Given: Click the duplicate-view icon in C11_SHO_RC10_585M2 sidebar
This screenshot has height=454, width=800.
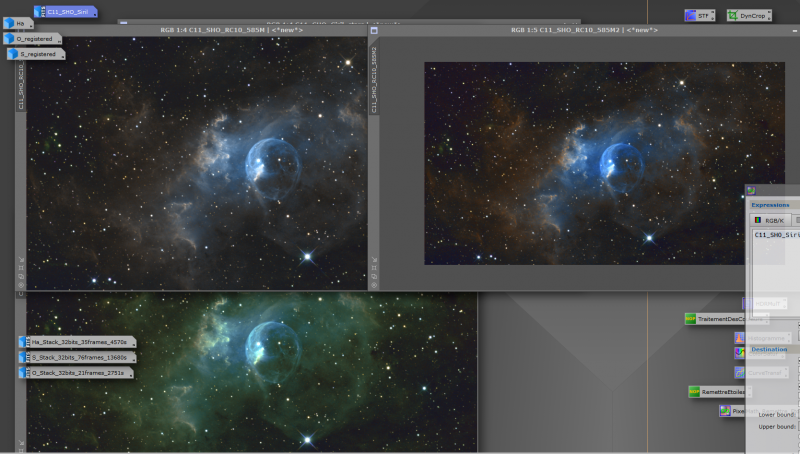Looking at the screenshot, I should click(374, 276).
